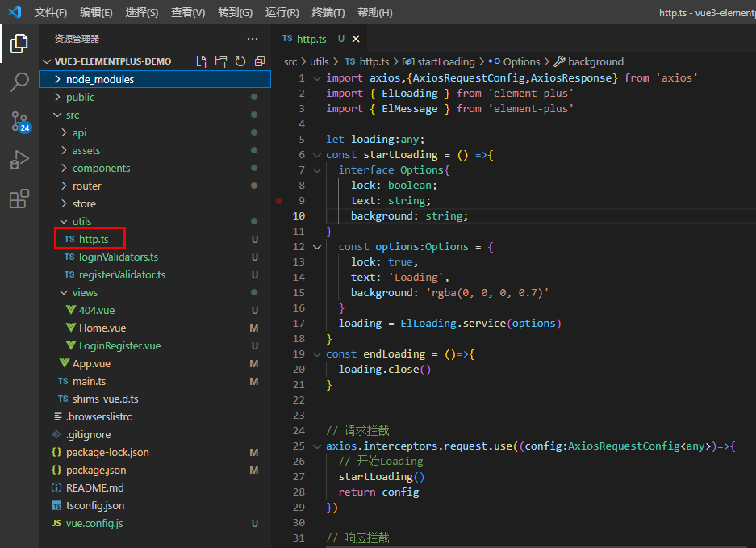Open Home.vue in the file tree

coord(155,328)
